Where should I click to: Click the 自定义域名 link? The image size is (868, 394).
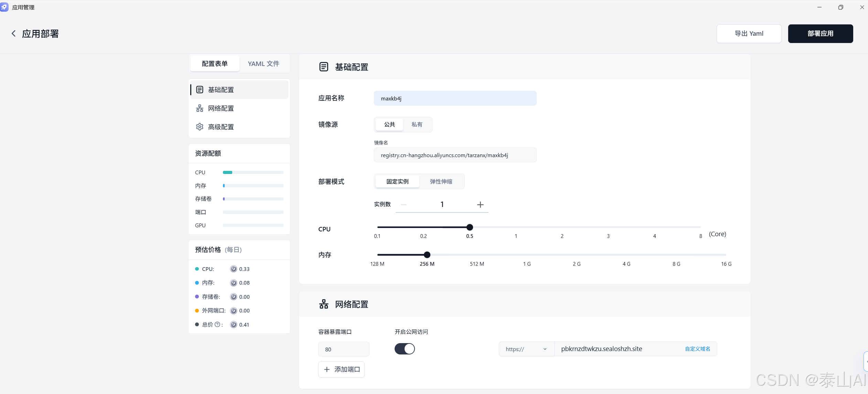point(697,349)
